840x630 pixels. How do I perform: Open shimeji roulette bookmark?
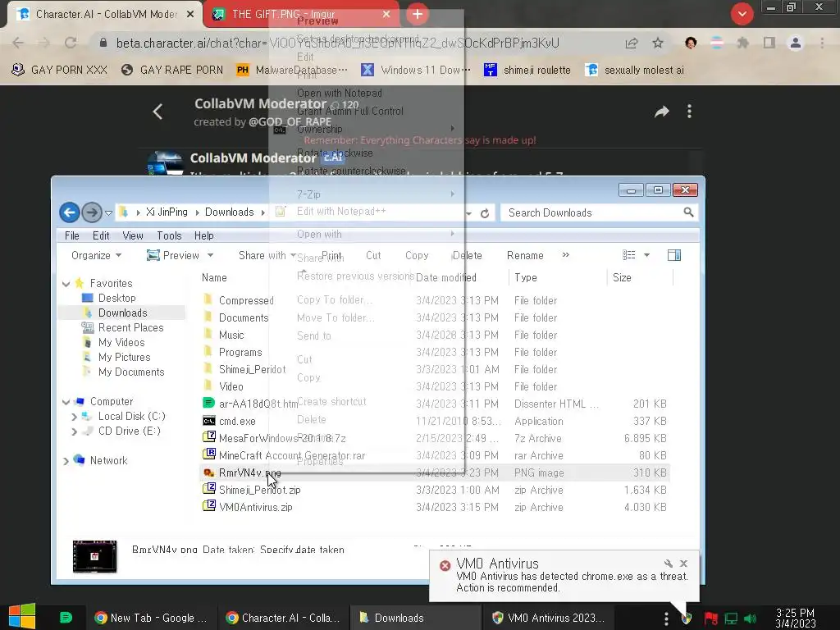point(527,71)
